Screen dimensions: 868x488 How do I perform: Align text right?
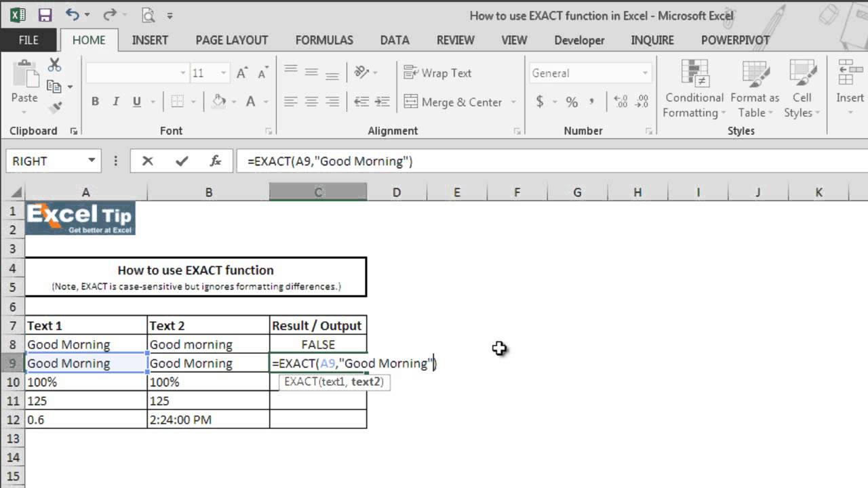332,102
